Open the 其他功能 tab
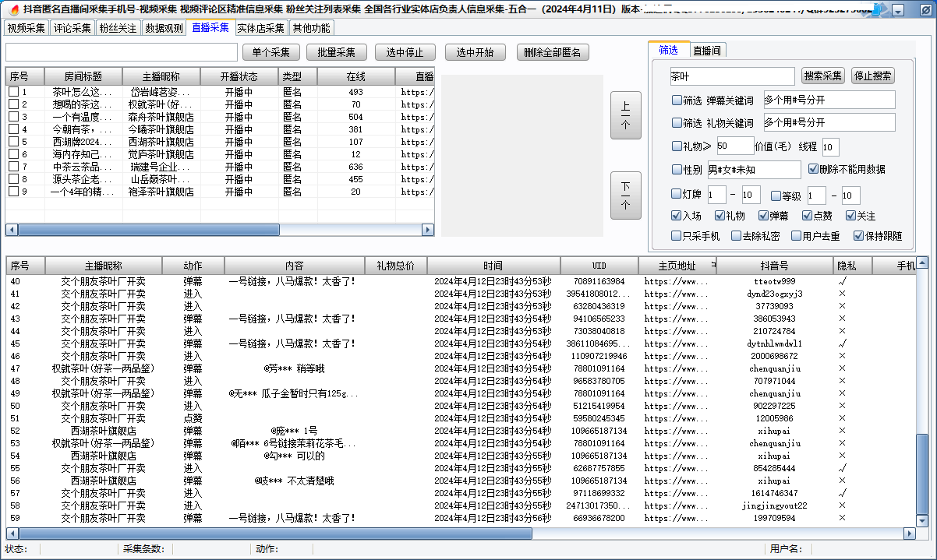937x560 pixels. point(311,28)
